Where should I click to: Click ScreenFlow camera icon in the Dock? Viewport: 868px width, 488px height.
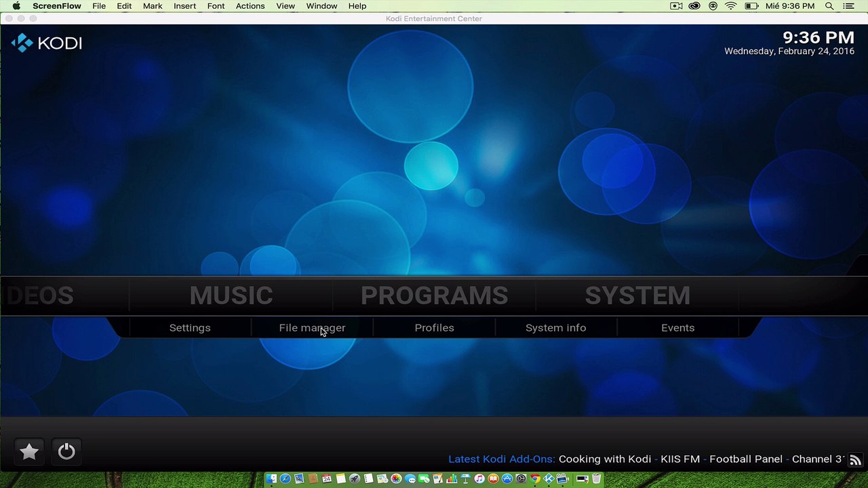pyautogui.click(x=562, y=479)
